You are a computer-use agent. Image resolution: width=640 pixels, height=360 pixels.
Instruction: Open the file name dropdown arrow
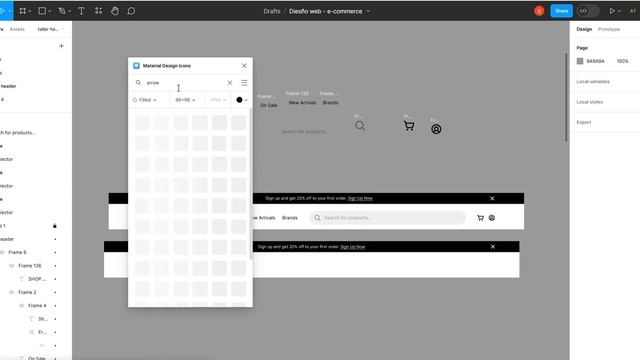coord(368,11)
